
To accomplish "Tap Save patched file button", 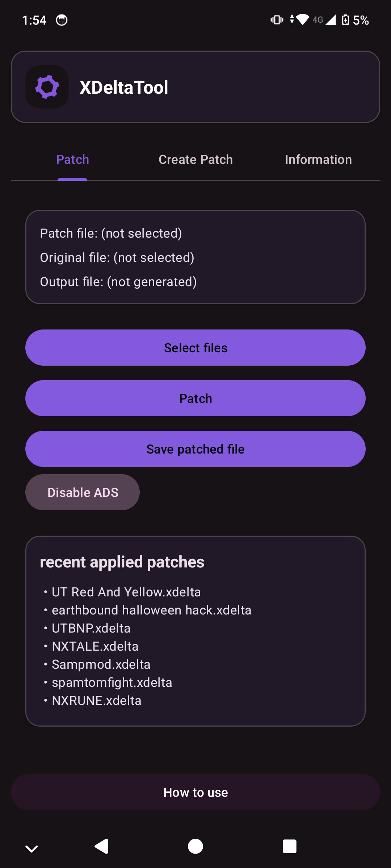I will pyautogui.click(x=195, y=449).
